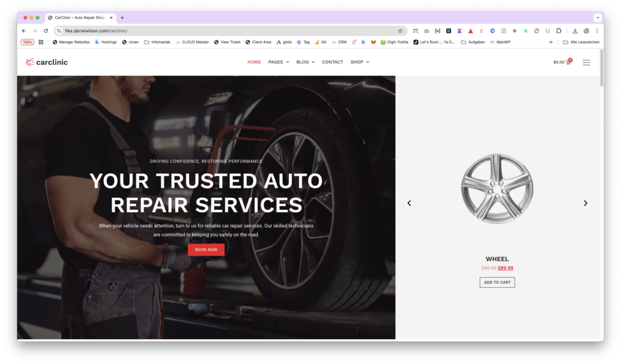
Task: Close the CarClinic browser tab
Action: 112,18
